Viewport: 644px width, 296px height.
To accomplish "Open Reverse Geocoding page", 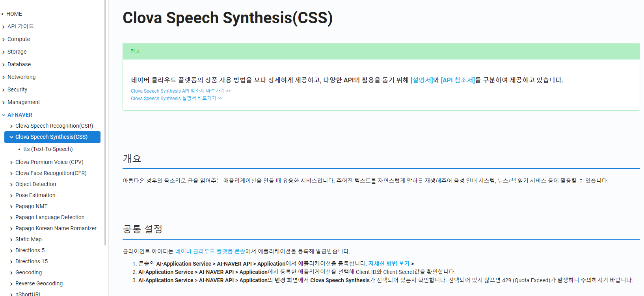I will tap(39, 283).
